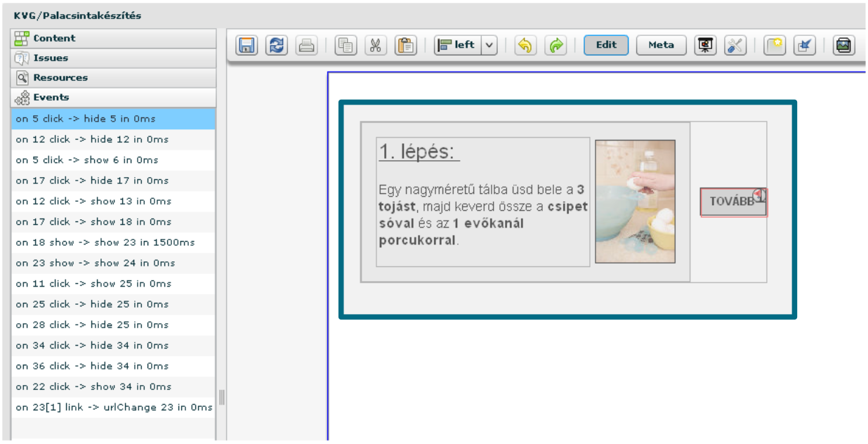Viewport: 868px width, 444px height.
Task: Open the tools settings icon
Action: [x=735, y=46]
